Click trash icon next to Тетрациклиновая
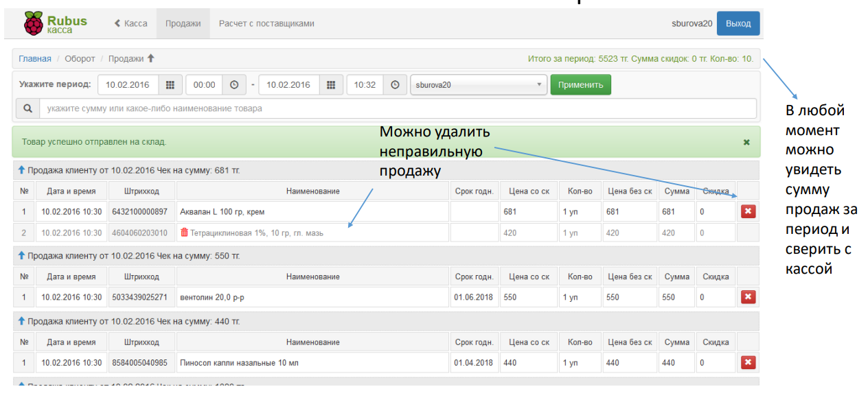868x413 pixels. 184,233
